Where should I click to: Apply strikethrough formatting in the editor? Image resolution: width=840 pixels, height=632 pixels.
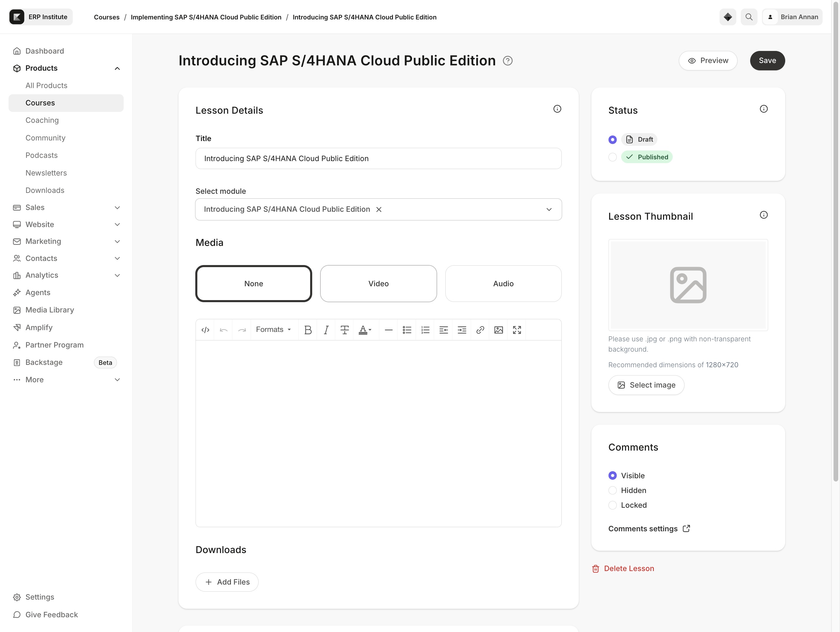344,330
